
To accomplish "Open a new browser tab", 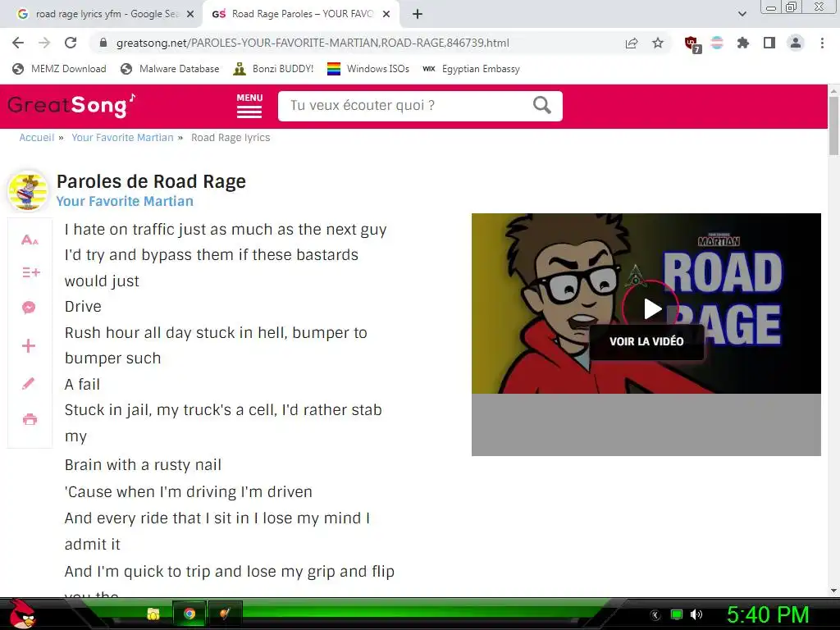I will pyautogui.click(x=418, y=14).
